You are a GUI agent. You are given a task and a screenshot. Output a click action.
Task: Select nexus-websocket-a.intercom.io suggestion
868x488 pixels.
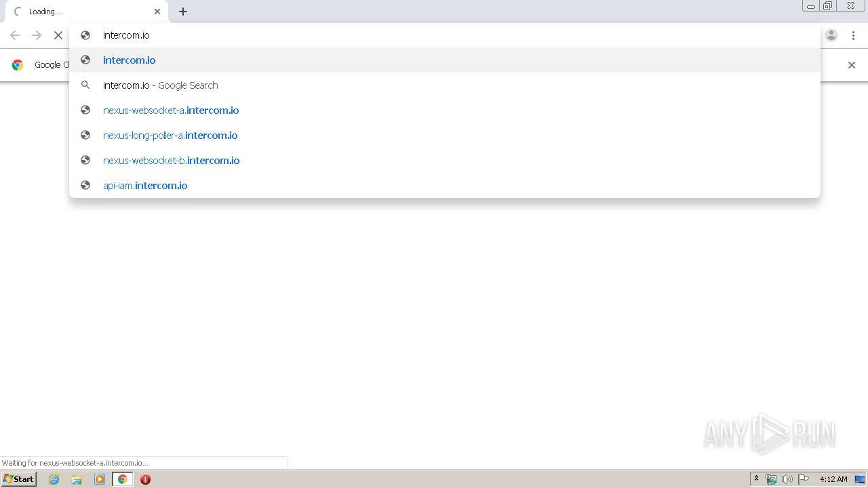pyautogui.click(x=445, y=110)
